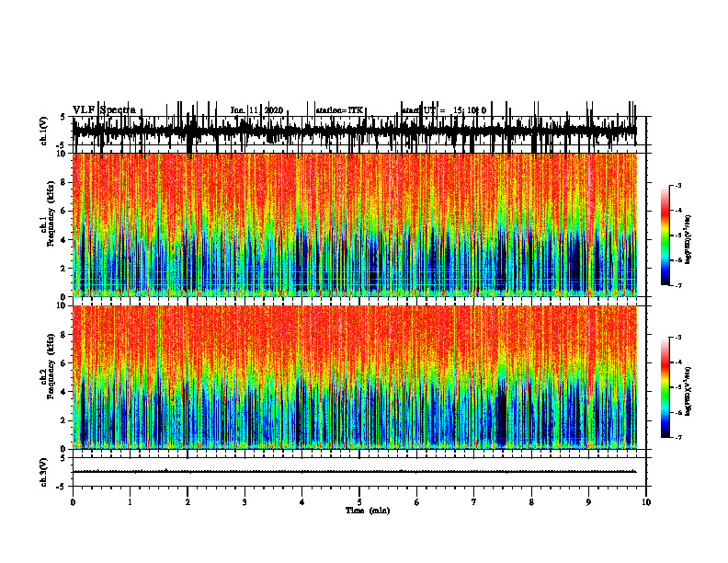Click the ch.3 (V) flat waveform trace

pyautogui.click(x=355, y=472)
